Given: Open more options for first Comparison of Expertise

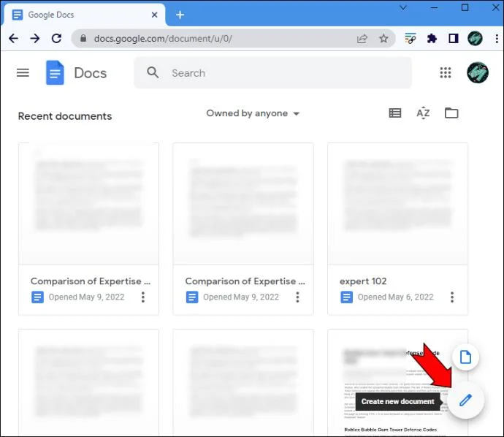Looking at the screenshot, I should click(143, 297).
